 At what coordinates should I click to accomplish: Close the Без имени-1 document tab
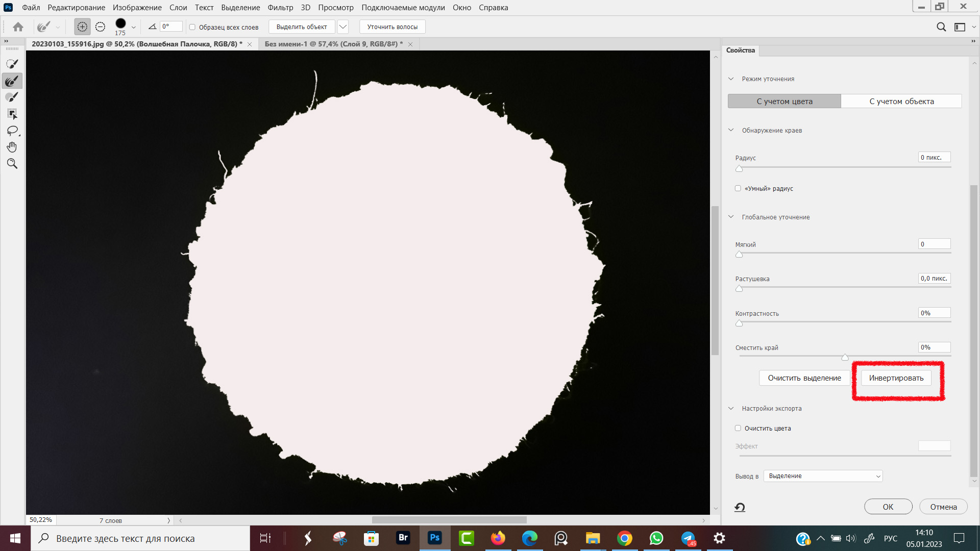coord(410,44)
